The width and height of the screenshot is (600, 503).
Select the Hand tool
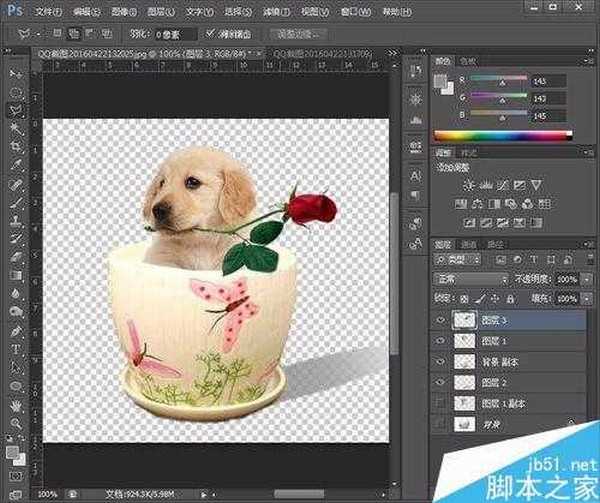point(15,405)
